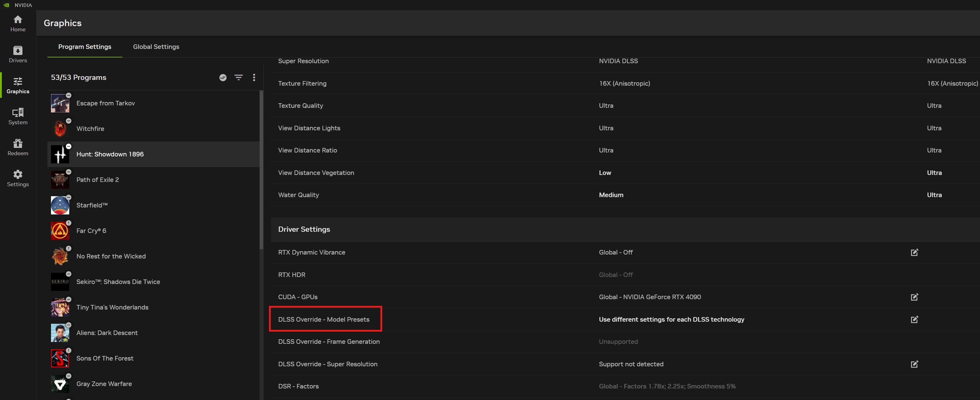980x400 pixels.
Task: Open the System sidebar page
Action: pyautogui.click(x=18, y=116)
